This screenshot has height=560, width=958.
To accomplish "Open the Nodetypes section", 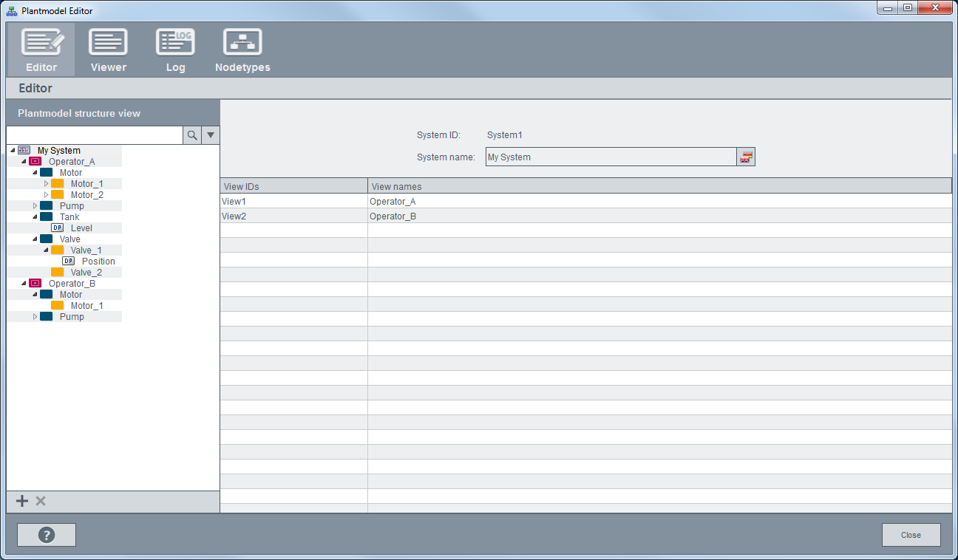I will (x=242, y=50).
